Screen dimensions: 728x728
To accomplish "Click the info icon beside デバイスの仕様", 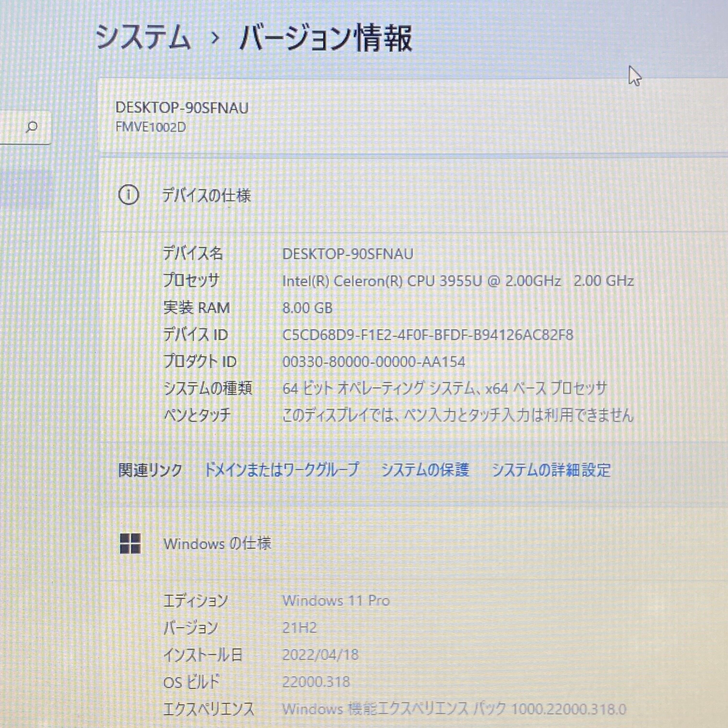I will 129,195.
